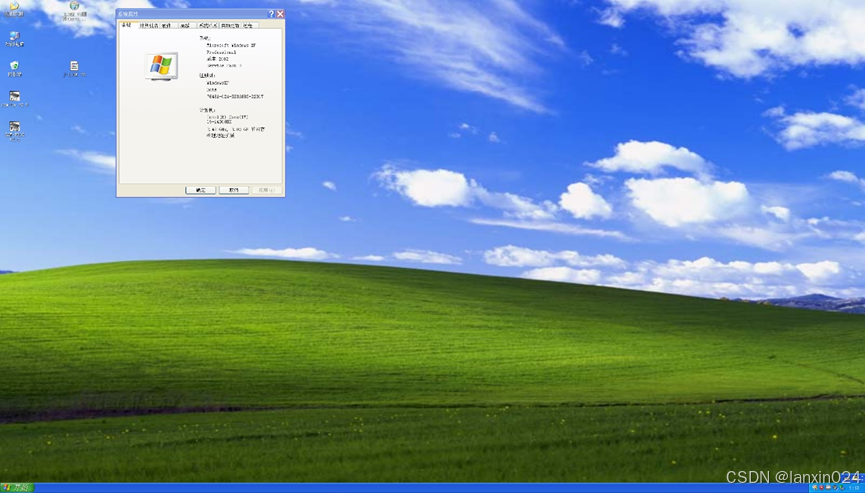
Task: Switch to the 计算机名 (Computer Name) tab
Action: click(x=149, y=25)
